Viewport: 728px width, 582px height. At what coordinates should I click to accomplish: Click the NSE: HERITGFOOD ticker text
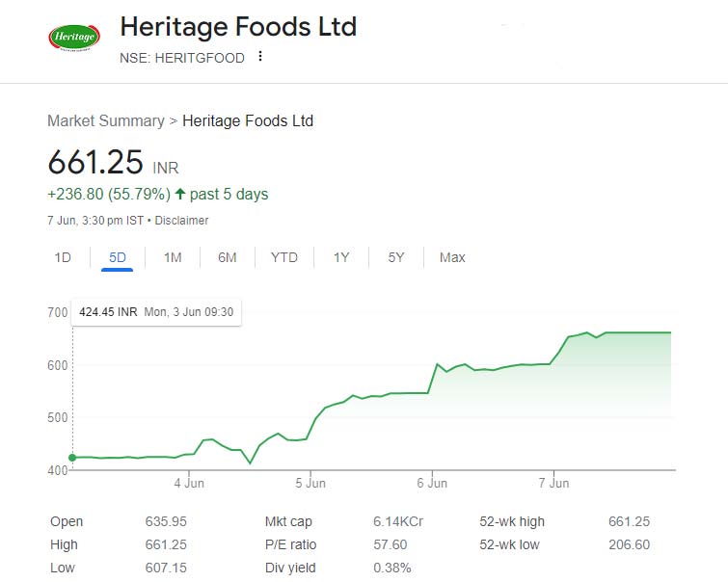[x=182, y=58]
